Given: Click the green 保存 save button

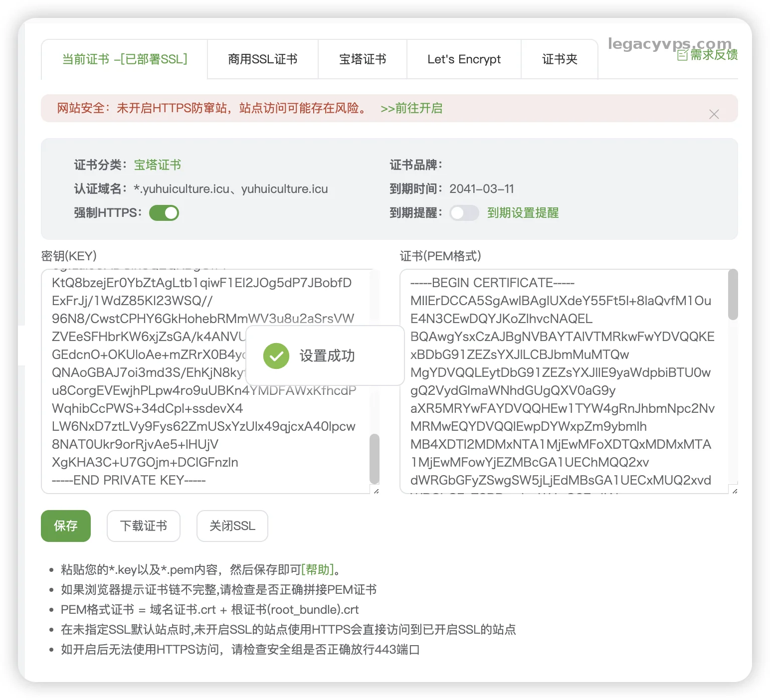Looking at the screenshot, I should 66,526.
